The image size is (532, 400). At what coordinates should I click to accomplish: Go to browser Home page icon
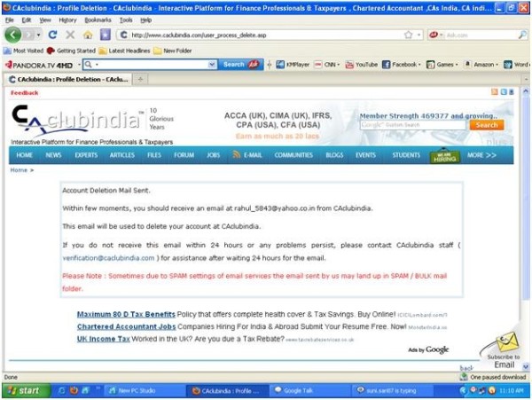pos(87,35)
